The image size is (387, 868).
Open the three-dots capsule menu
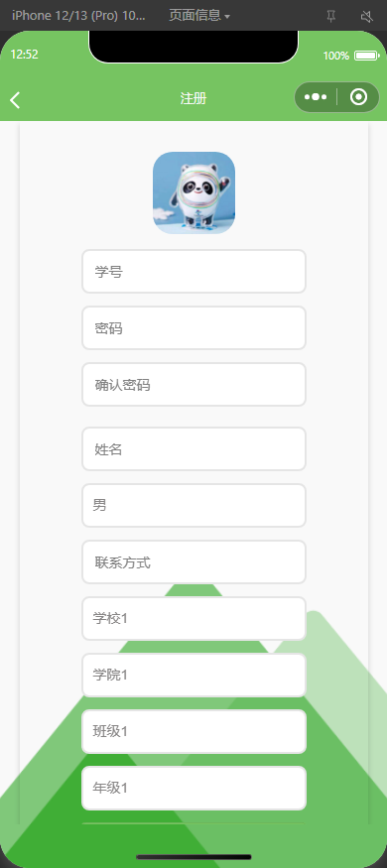pos(316,97)
